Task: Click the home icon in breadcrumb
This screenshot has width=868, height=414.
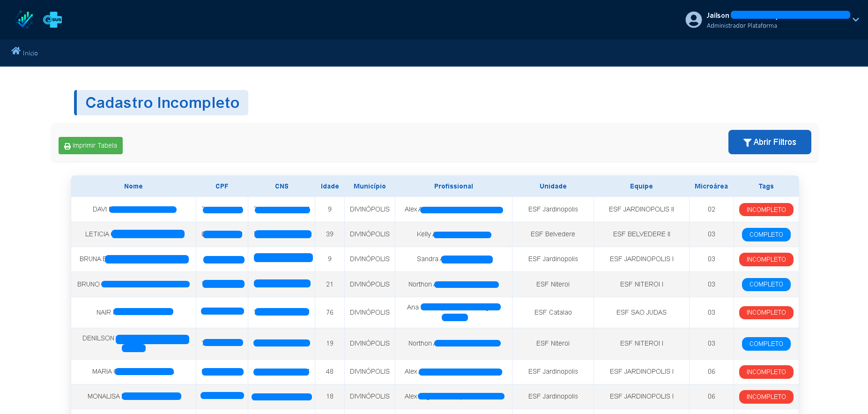Action: 16,51
